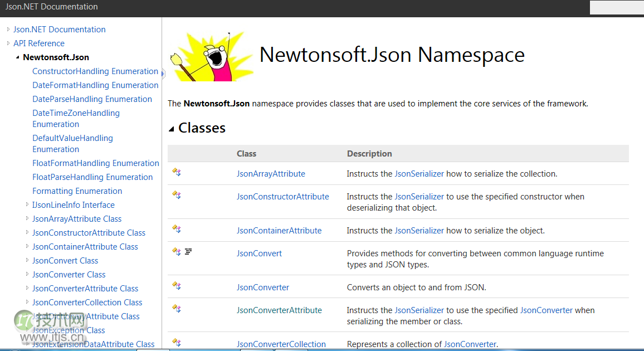Open the JsonConverterCollection link in the table
644x351 pixels.
point(281,344)
